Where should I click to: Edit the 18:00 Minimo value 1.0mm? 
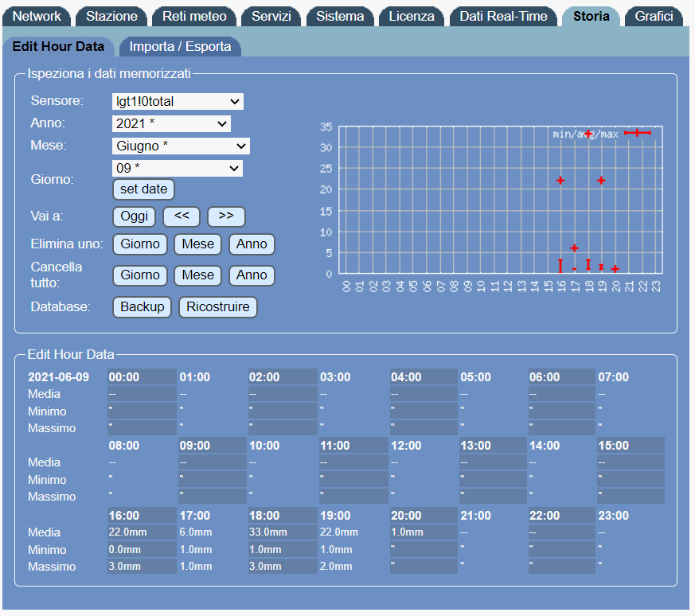[x=283, y=549]
